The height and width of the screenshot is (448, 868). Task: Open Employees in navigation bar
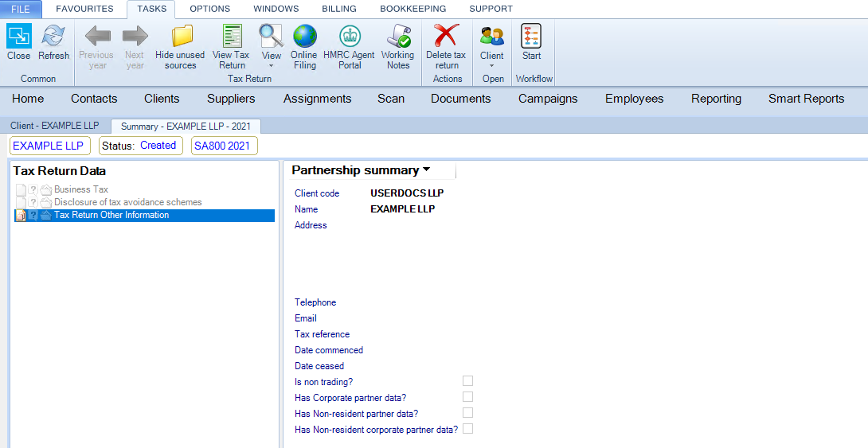point(635,99)
